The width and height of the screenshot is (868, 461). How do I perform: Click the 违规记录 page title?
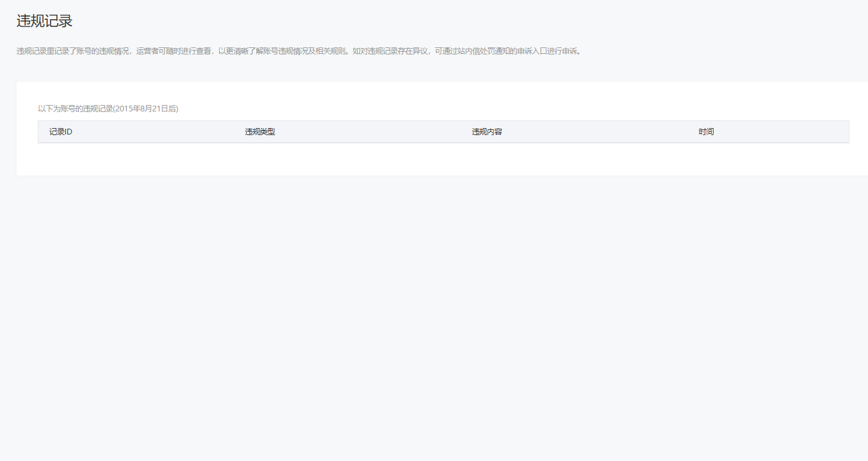point(44,21)
